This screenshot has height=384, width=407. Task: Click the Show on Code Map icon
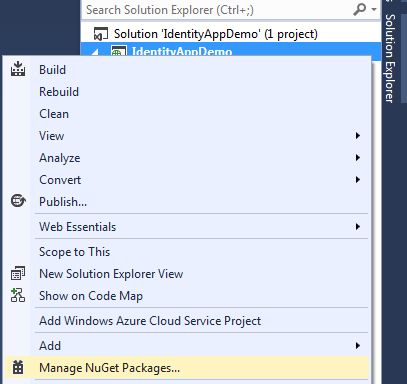click(x=18, y=295)
